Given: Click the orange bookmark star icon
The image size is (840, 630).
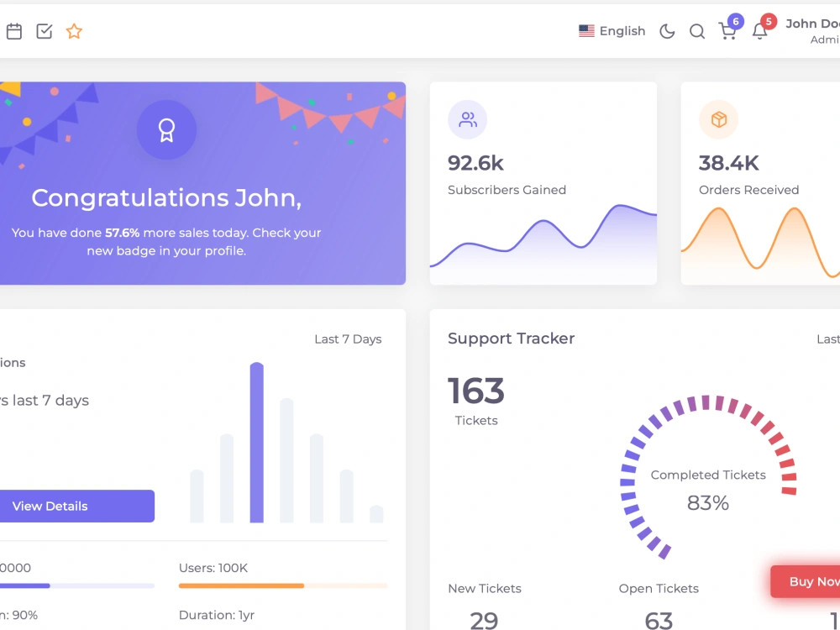Looking at the screenshot, I should [74, 32].
